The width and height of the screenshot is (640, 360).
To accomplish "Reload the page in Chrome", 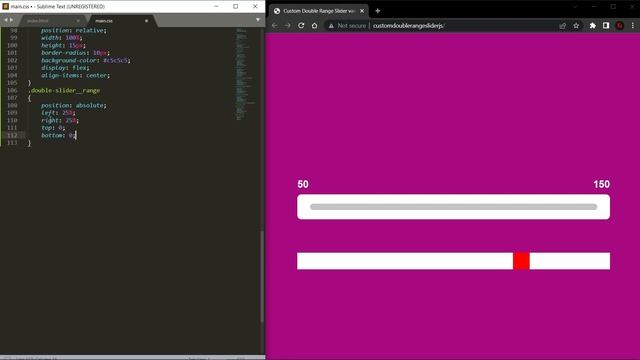I will click(x=301, y=25).
